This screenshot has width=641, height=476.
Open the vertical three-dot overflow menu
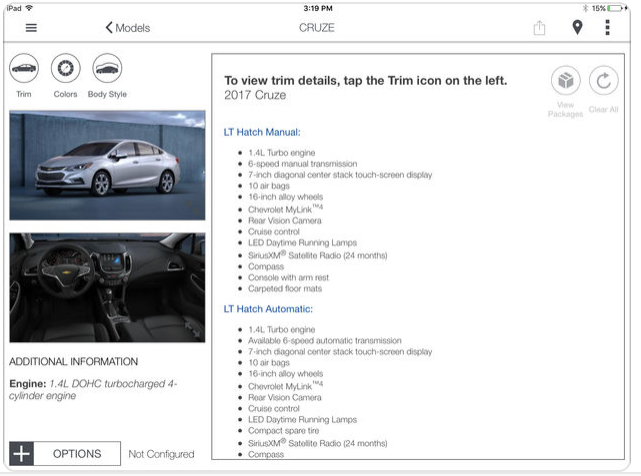click(607, 27)
